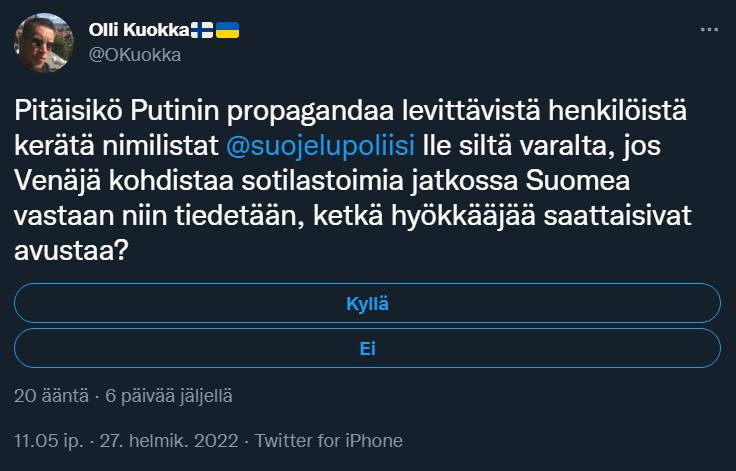Open the Twitter for iPhone source link

click(328, 440)
